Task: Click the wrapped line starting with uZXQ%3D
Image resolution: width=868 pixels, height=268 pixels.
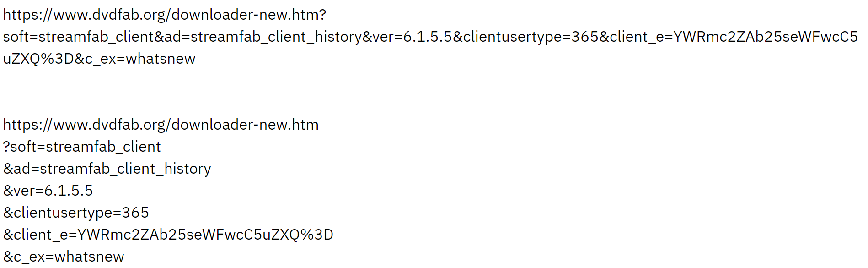Action: tap(99, 59)
